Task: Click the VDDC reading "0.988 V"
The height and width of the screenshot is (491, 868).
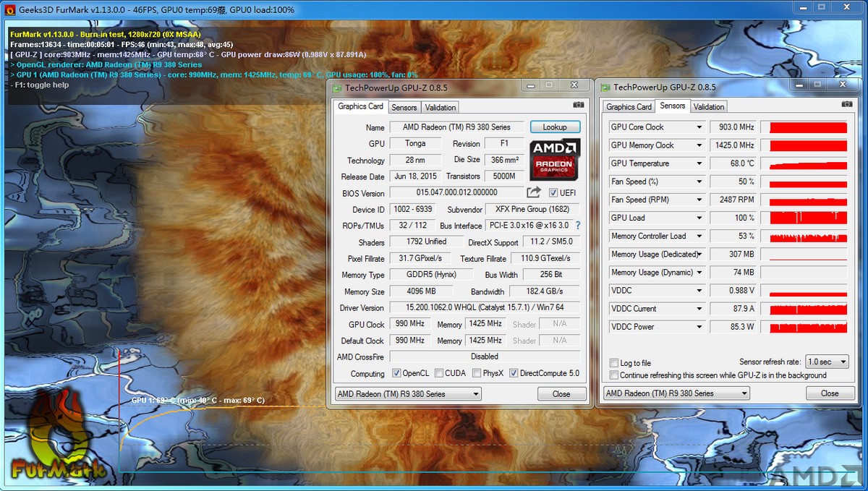Action: point(733,291)
